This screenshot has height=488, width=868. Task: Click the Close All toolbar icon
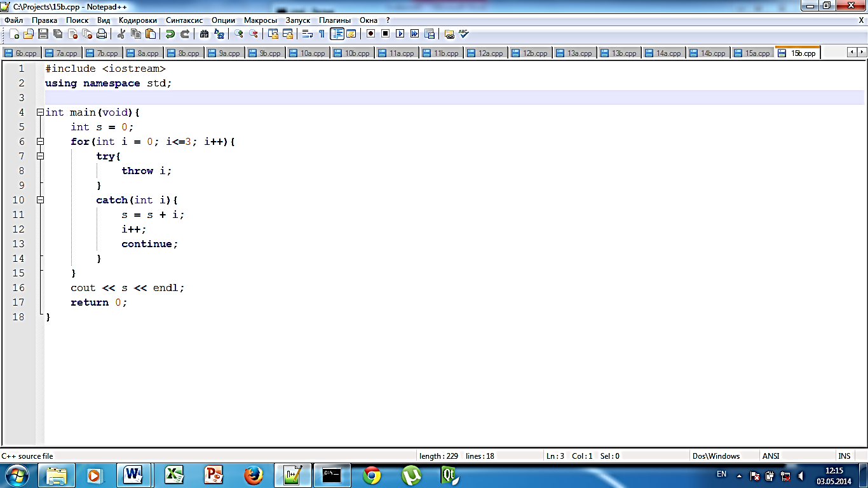(x=87, y=34)
